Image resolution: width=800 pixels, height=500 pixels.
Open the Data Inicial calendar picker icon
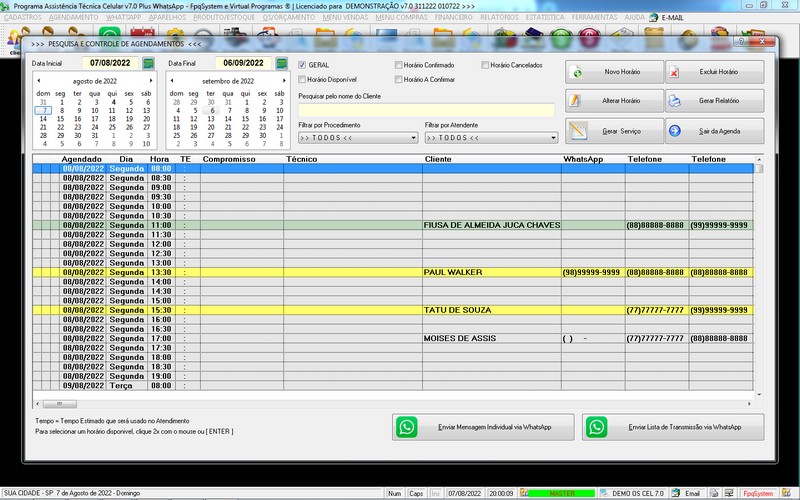click(148, 63)
